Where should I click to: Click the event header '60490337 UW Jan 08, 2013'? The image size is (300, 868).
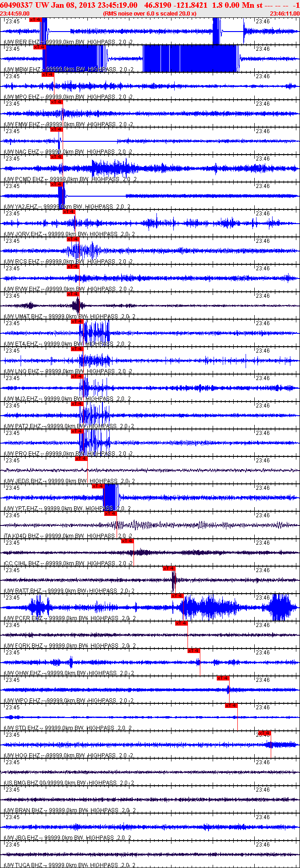(47, 5)
